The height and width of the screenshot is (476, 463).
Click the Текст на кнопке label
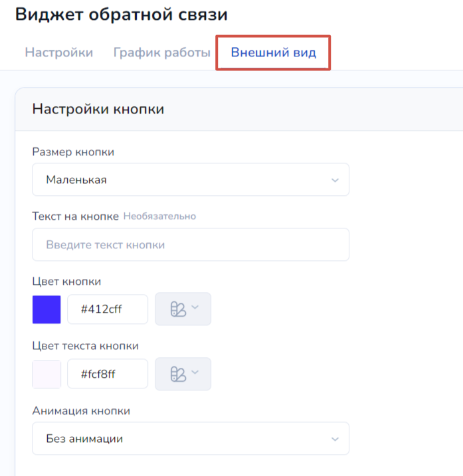point(75,216)
